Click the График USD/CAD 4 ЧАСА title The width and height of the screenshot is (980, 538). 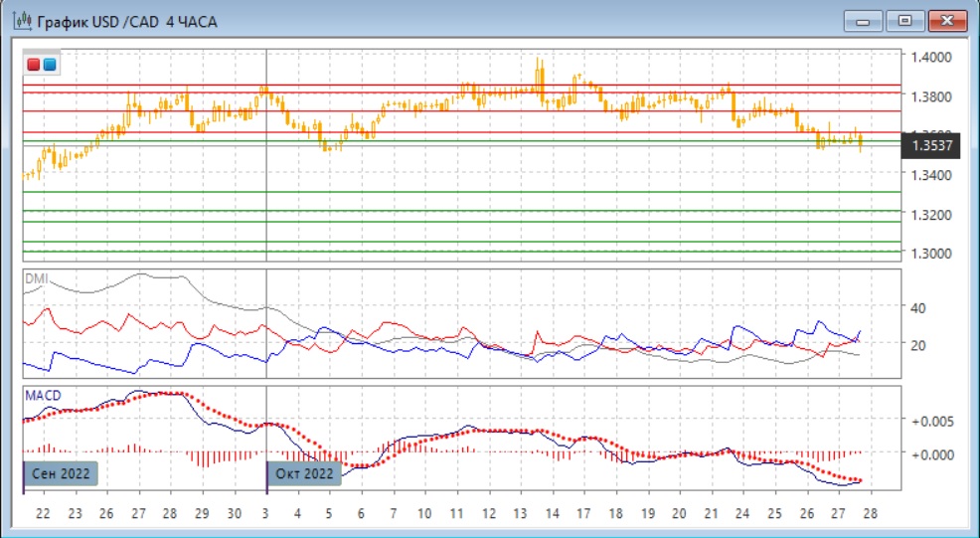(x=127, y=22)
